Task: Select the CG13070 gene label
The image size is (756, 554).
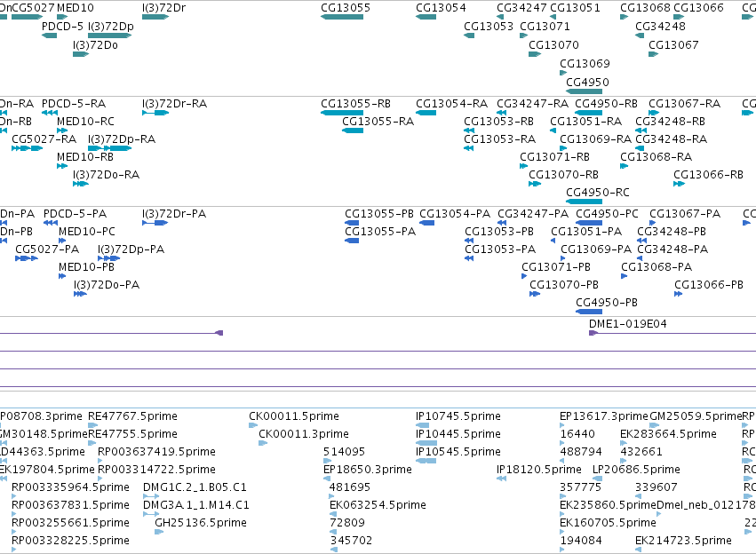Action: click(553, 44)
